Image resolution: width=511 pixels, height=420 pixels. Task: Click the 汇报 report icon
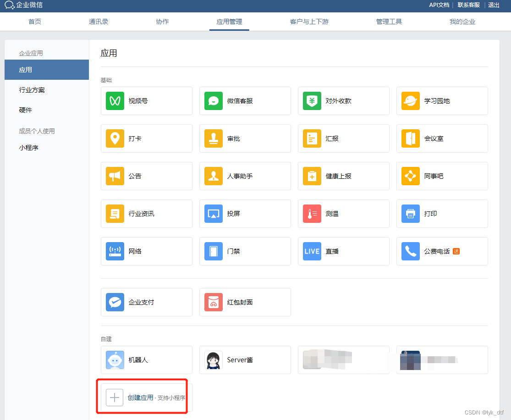312,138
